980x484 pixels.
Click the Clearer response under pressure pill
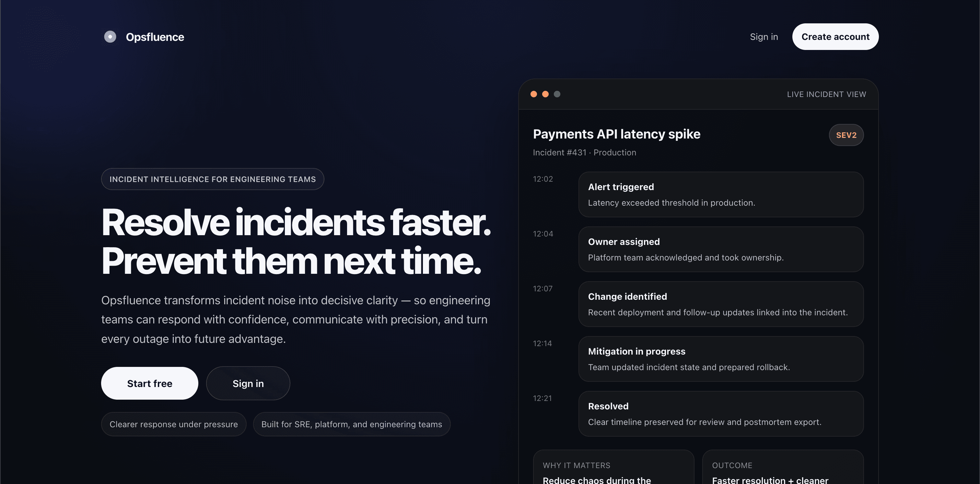click(173, 424)
